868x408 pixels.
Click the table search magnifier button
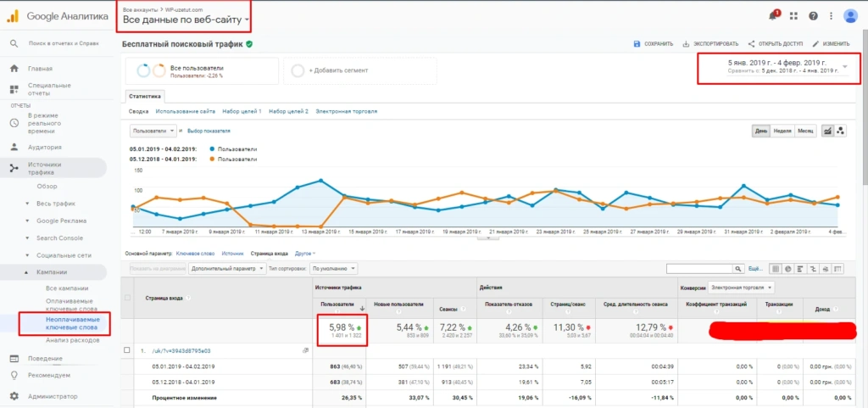tap(738, 269)
